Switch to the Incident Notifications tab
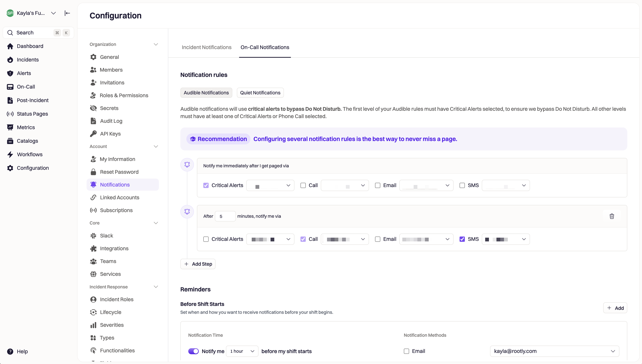Viewport: 642px width, 364px height. tap(207, 48)
